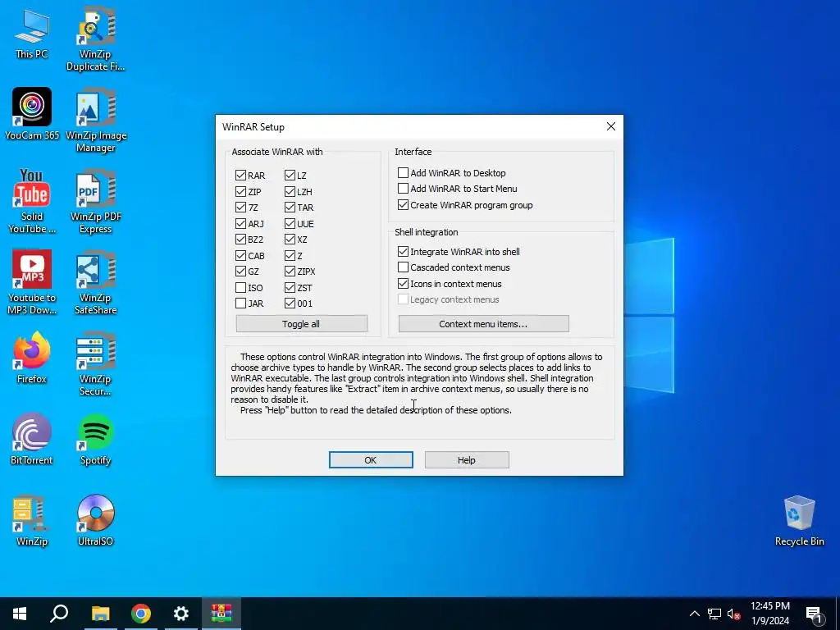Image resolution: width=840 pixels, height=630 pixels.
Task: Enable the JAR association checkbox
Action: 240,304
